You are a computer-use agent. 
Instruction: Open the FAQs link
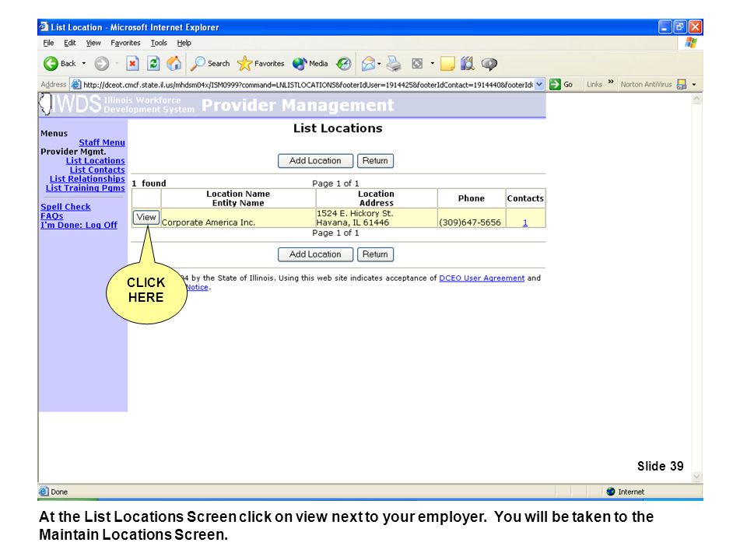[x=51, y=215]
